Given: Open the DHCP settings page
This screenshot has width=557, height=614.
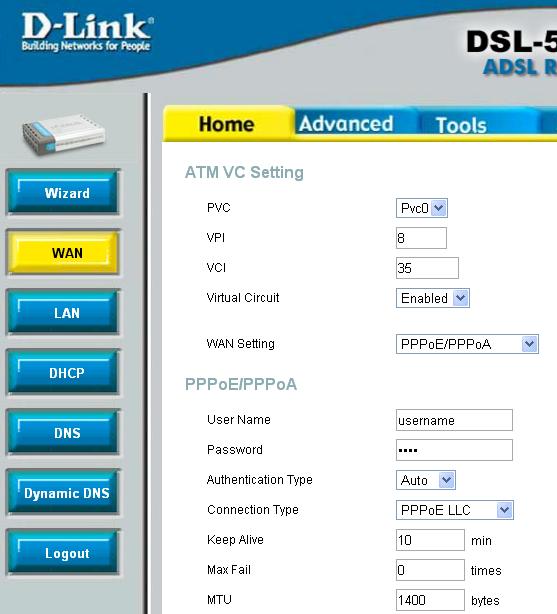Looking at the screenshot, I should click(x=63, y=372).
